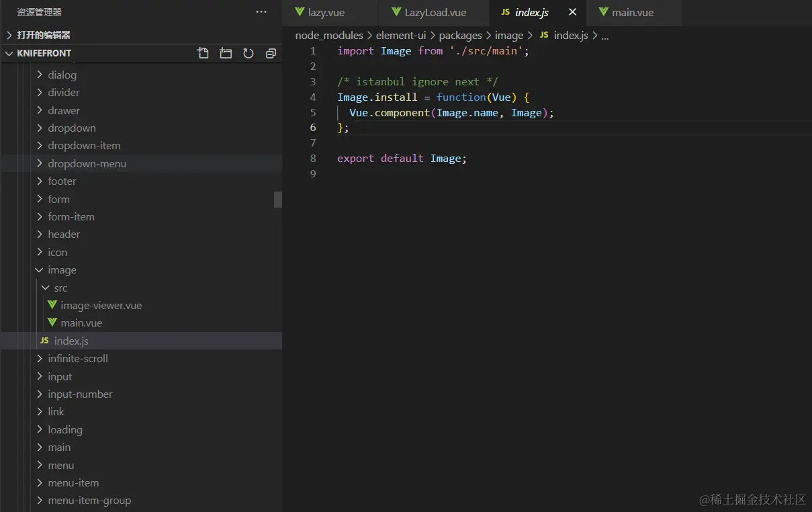Screen dimensions: 812x512
Task: Click 'Vue.component' in line 5
Action: (390, 113)
